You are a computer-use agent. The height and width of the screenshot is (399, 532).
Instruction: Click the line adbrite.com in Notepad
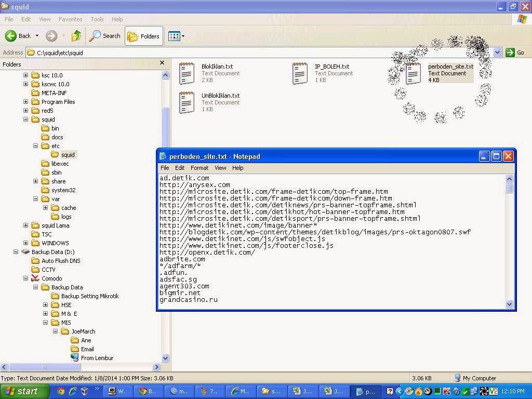coord(182,259)
